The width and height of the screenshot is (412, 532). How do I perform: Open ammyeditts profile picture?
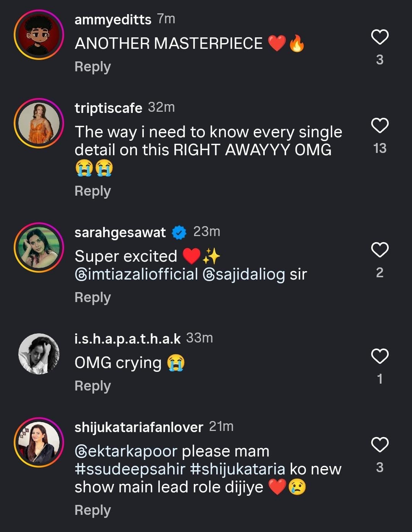(x=39, y=35)
